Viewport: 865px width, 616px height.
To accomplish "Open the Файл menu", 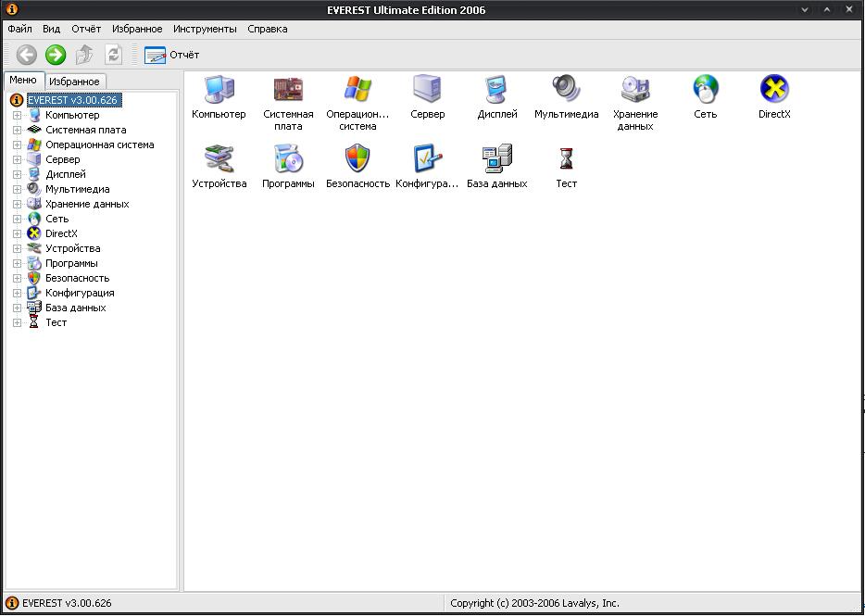I will (x=19, y=29).
